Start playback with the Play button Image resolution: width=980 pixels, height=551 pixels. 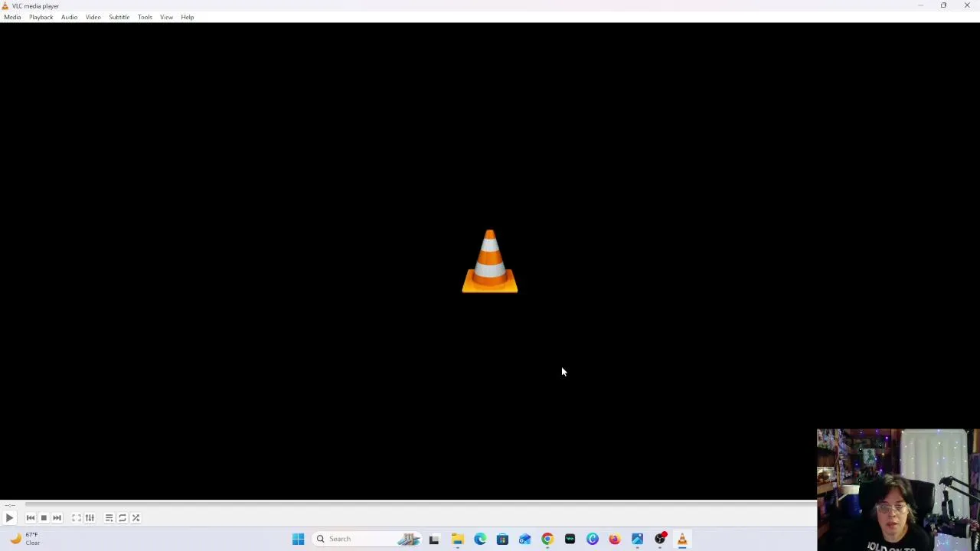[9, 518]
